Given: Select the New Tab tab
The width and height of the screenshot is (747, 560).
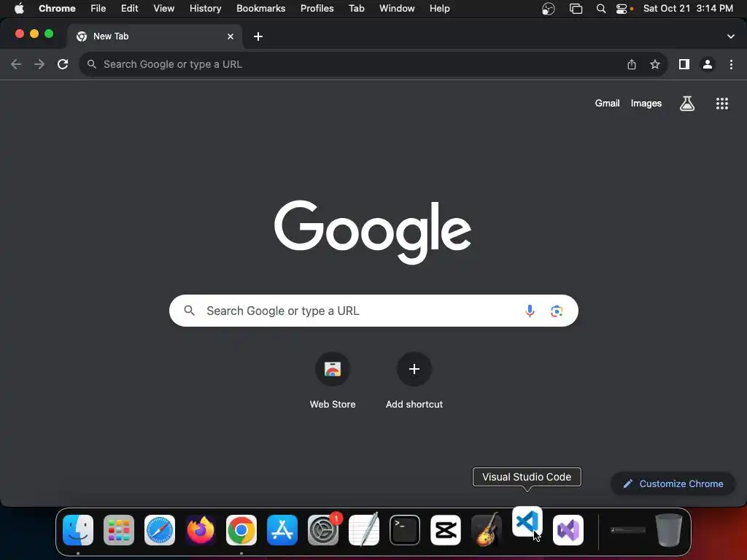Looking at the screenshot, I should [155, 36].
